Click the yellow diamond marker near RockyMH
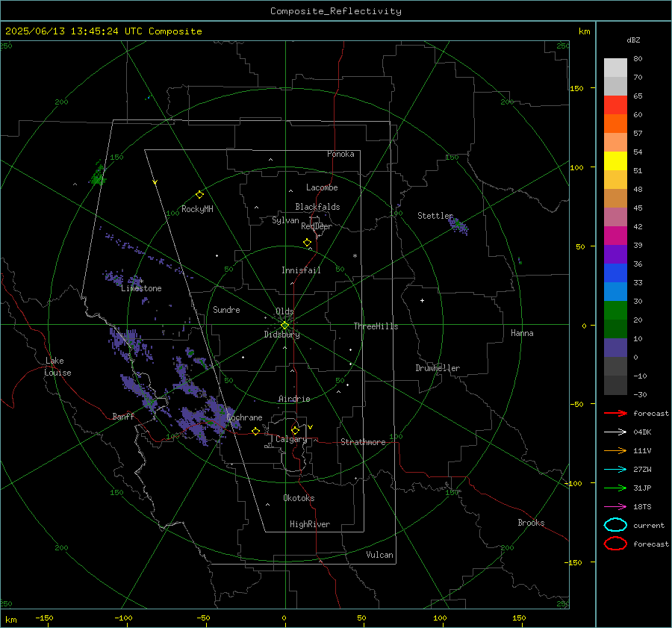The image size is (672, 628). coord(199,195)
